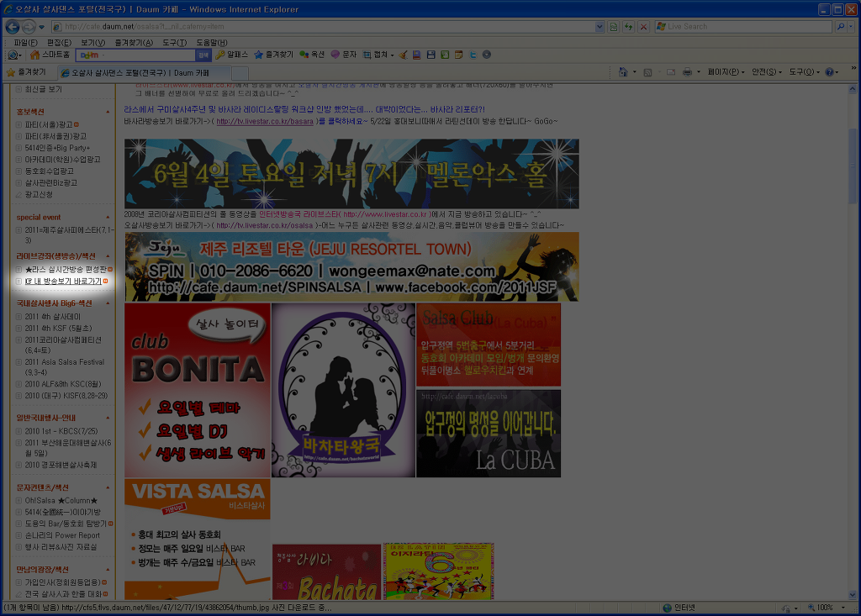Image resolution: width=861 pixels, height=616 pixels.
Task: Click the 검색 button in Daum search box
Action: pos(203,55)
